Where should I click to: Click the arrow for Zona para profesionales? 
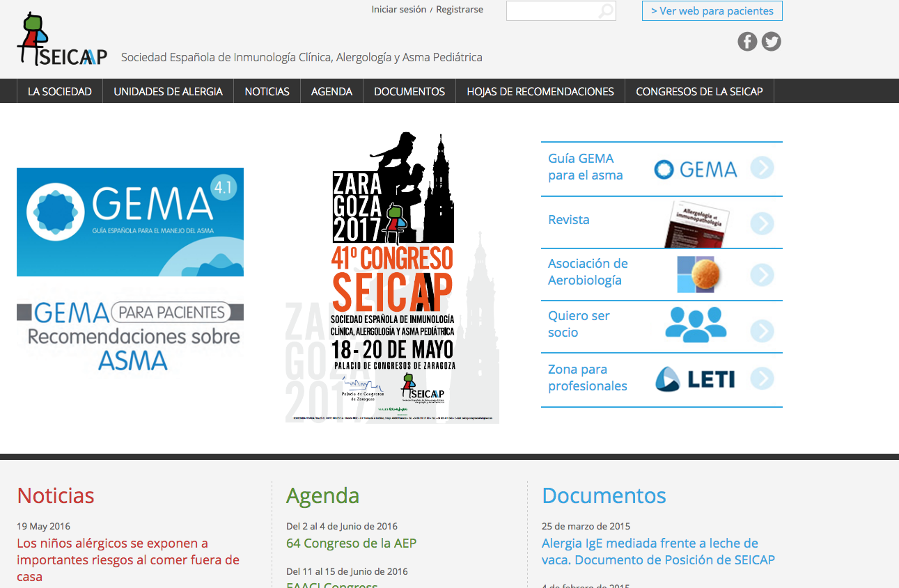(763, 379)
